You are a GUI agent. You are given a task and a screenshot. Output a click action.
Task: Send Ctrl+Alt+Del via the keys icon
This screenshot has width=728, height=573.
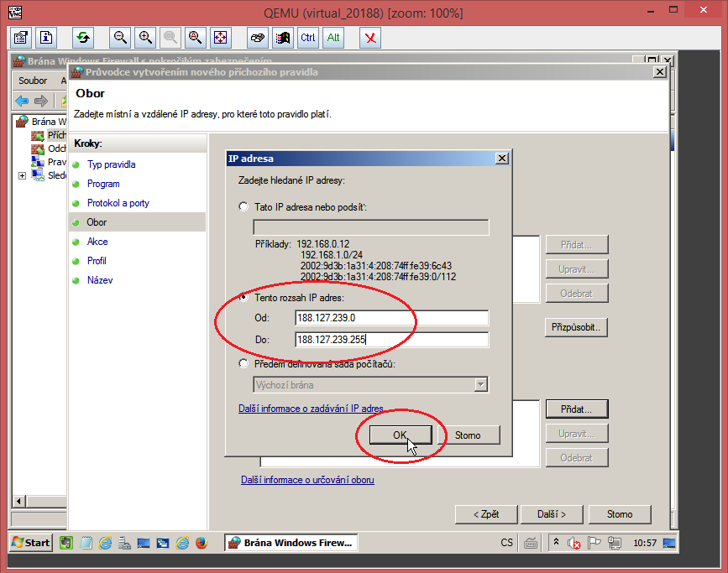(x=258, y=38)
